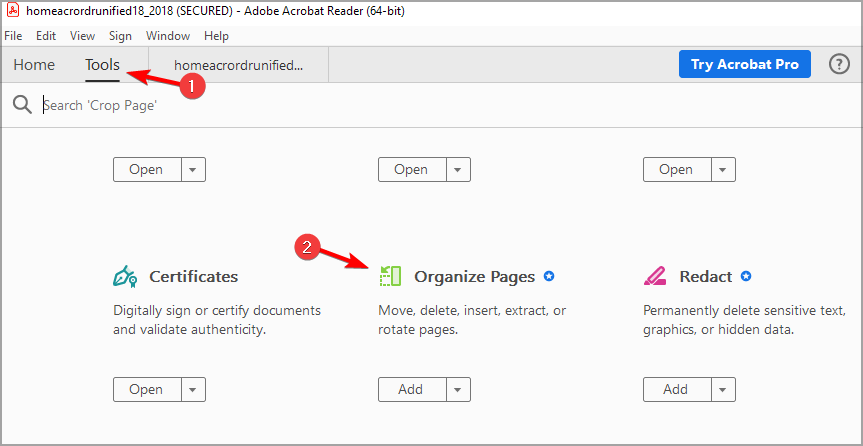Expand the Organize Pages Add dropdown arrow
This screenshot has width=863, height=446.
coord(457,389)
